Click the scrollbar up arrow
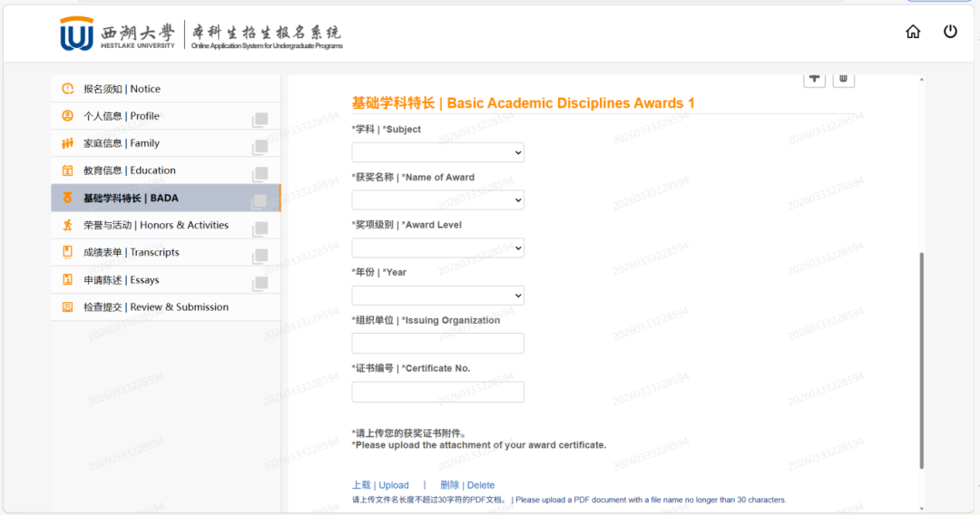The width and height of the screenshot is (980, 515). [921, 80]
